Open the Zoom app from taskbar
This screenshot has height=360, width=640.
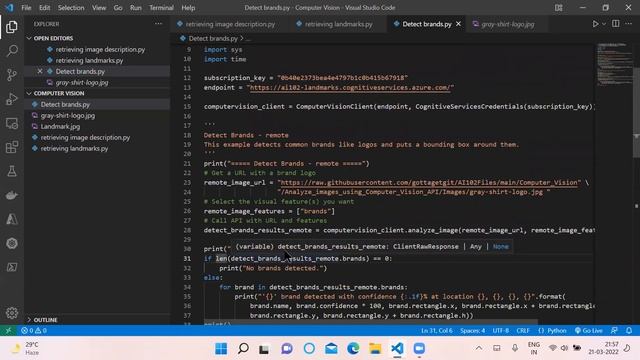[x=419, y=349]
